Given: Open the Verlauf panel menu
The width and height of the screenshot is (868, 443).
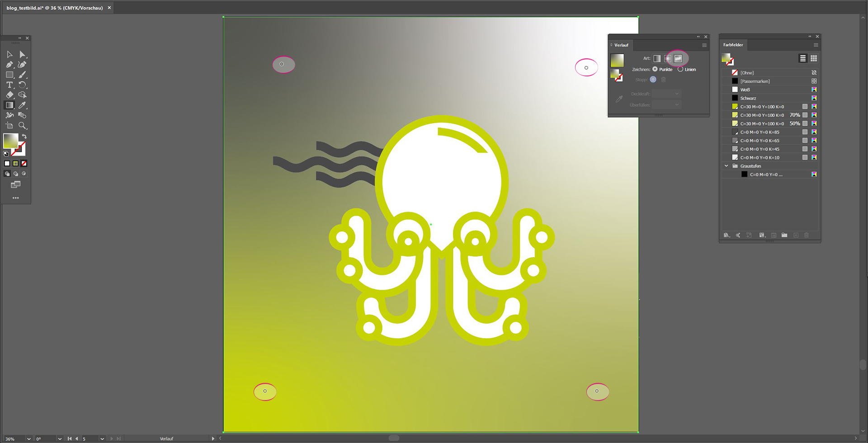Looking at the screenshot, I should tap(704, 45).
